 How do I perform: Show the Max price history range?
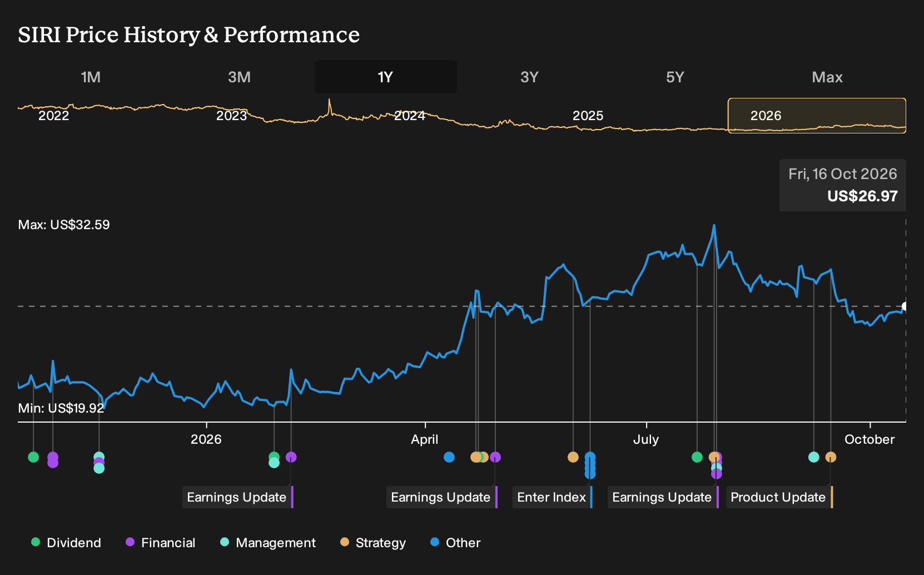click(827, 77)
